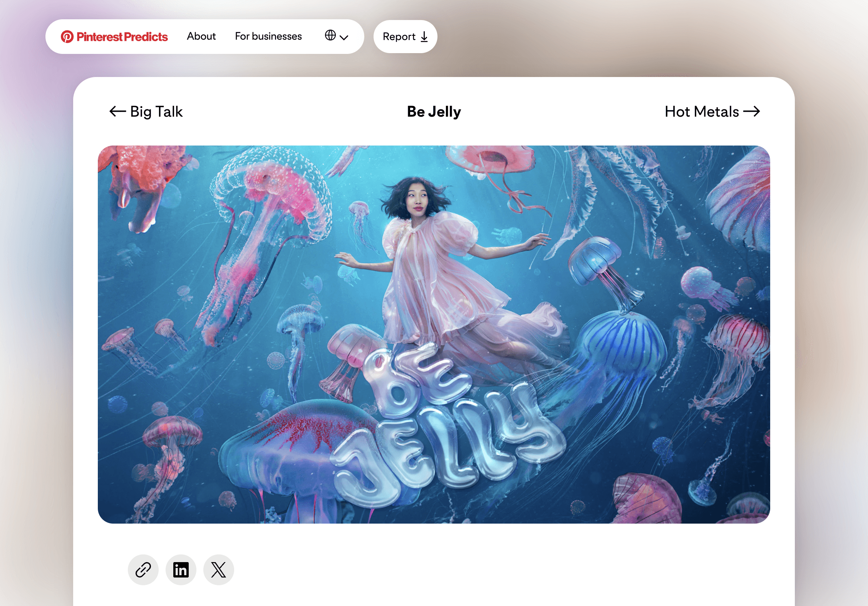
Task: Click the Pinterest logo icon
Action: click(x=67, y=37)
